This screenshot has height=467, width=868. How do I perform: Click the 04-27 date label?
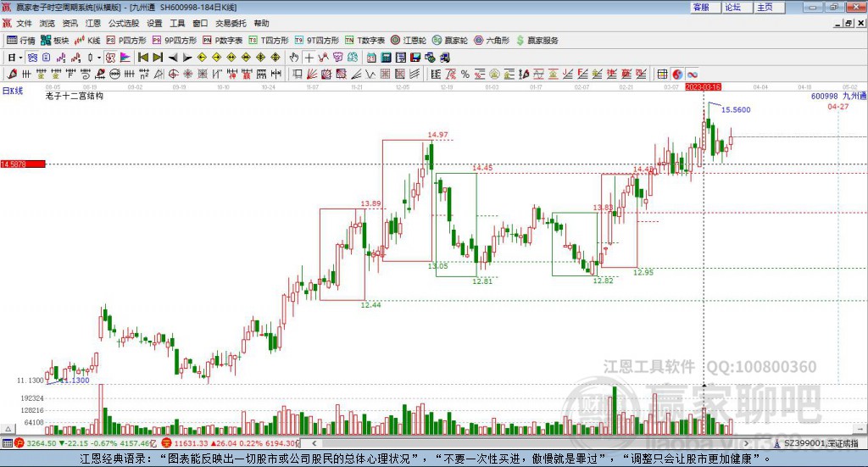[838, 106]
